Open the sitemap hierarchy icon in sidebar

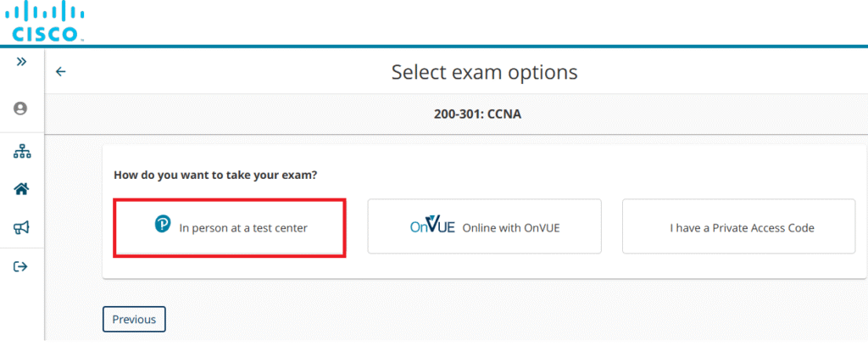point(21,153)
